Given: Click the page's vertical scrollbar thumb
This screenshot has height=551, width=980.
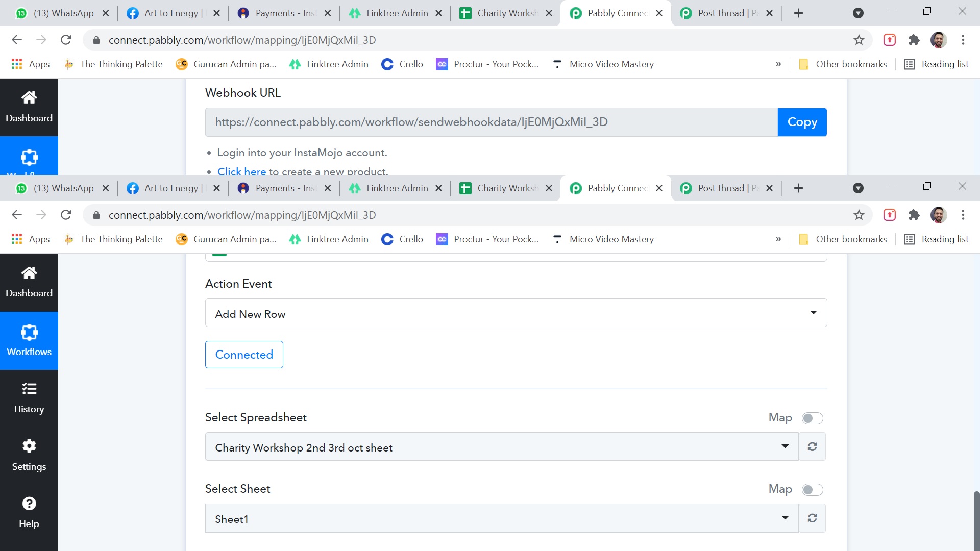Looking at the screenshot, I should (976, 520).
